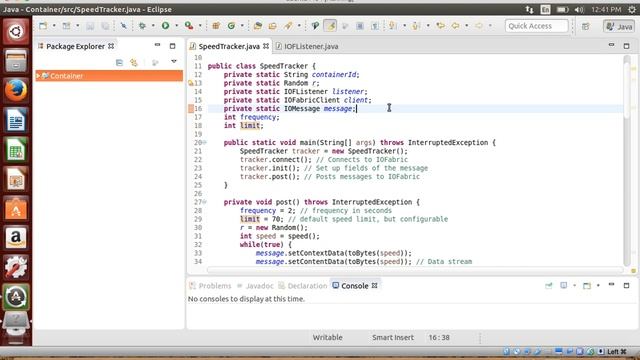Screen dimensions: 640x360
Task: Open dropdown arrow next to New icon
Action: pyautogui.click(x=54, y=26)
